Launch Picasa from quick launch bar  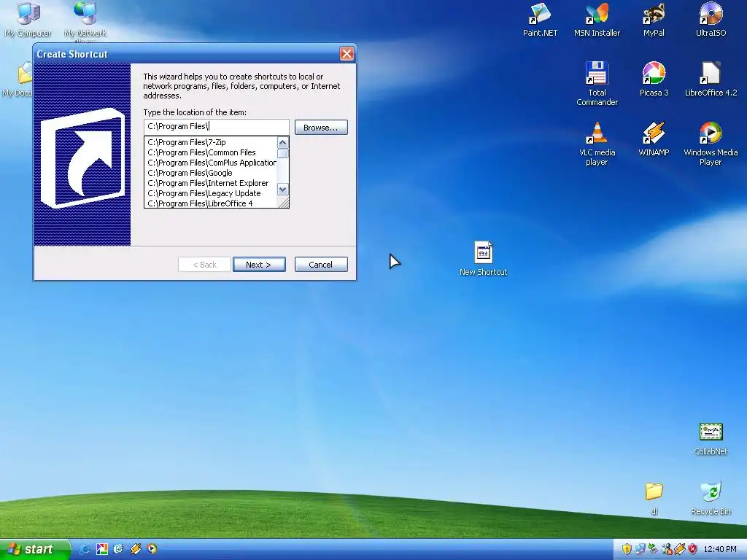coord(102,549)
